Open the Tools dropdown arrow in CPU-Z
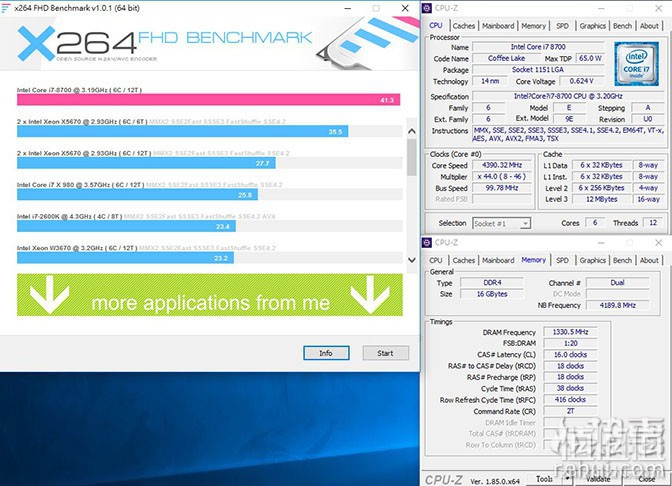This screenshot has height=486, width=672. coord(567,479)
